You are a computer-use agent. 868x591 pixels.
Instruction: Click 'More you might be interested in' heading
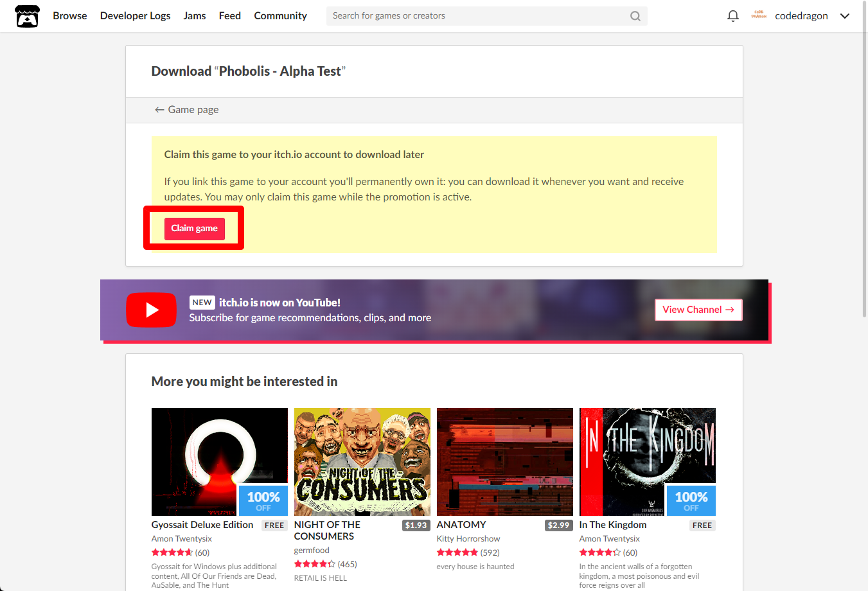pos(245,382)
